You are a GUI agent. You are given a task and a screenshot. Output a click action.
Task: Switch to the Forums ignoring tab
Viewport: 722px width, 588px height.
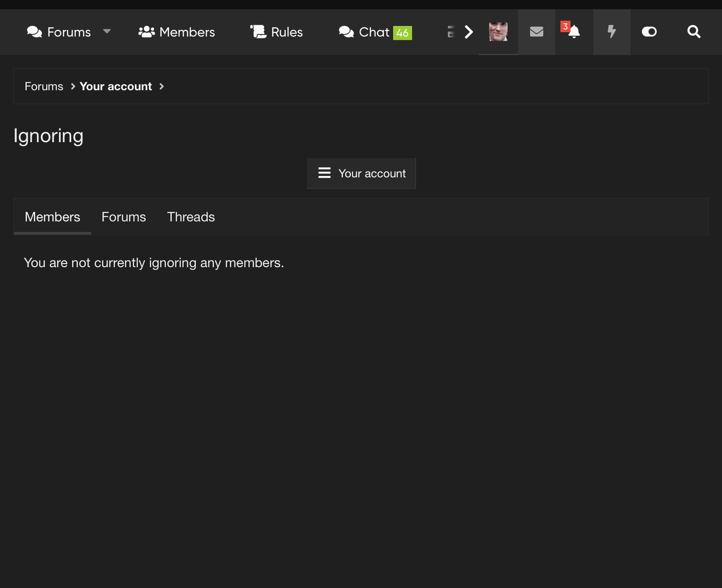click(124, 217)
